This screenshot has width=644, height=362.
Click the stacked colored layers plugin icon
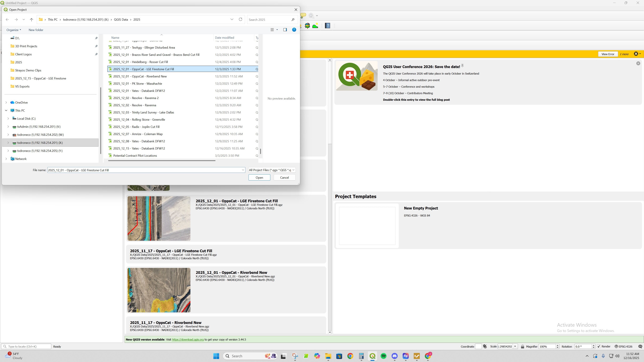[x=307, y=26]
